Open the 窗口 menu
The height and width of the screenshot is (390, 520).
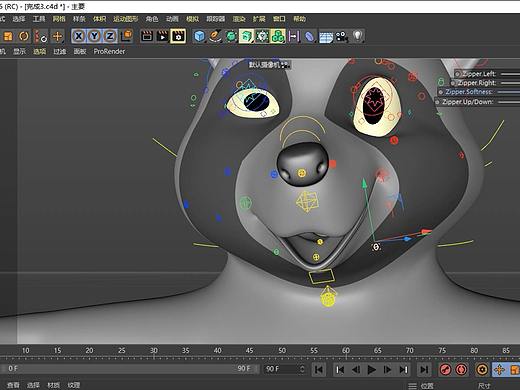[x=279, y=19]
